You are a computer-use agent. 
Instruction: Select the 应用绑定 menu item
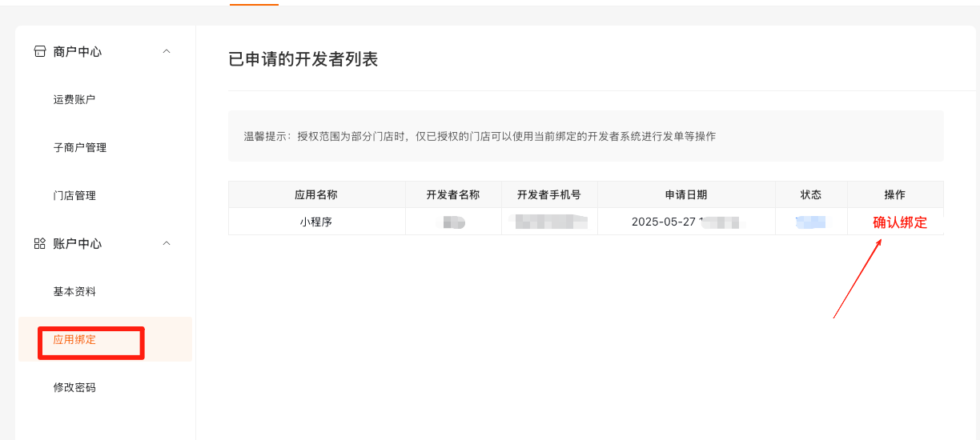coord(74,339)
